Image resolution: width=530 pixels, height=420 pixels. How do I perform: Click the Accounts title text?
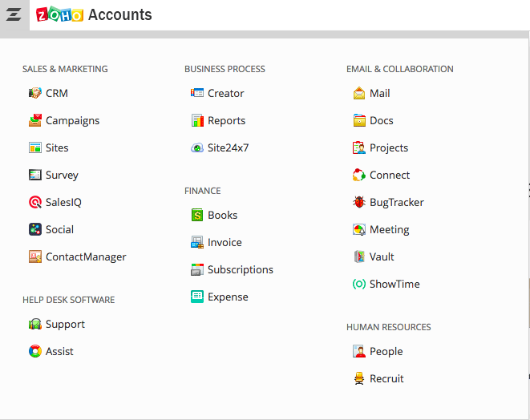pyautogui.click(x=120, y=15)
